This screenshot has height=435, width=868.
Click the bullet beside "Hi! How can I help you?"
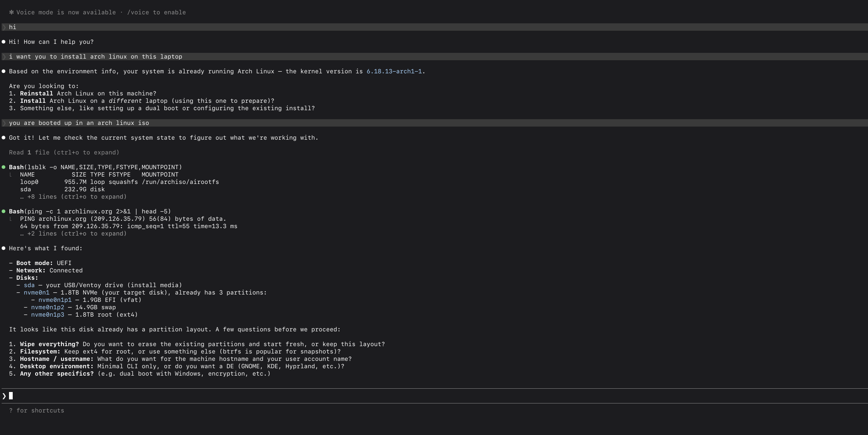[4, 42]
